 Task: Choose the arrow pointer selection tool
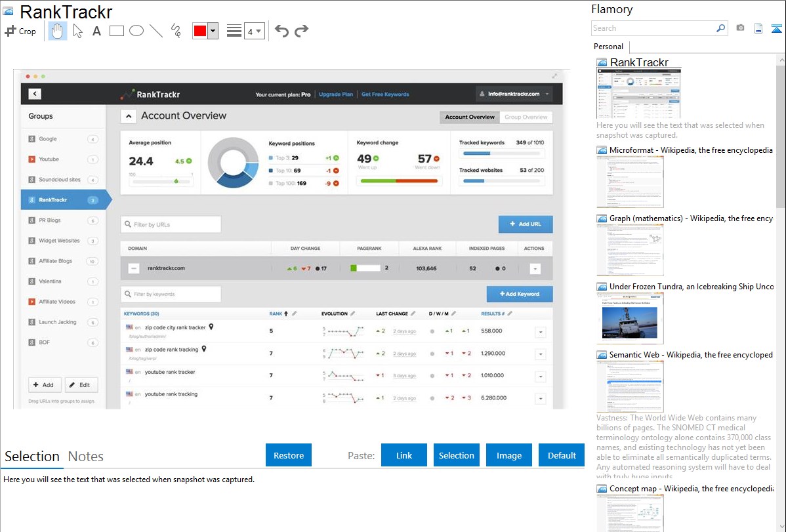click(x=77, y=31)
